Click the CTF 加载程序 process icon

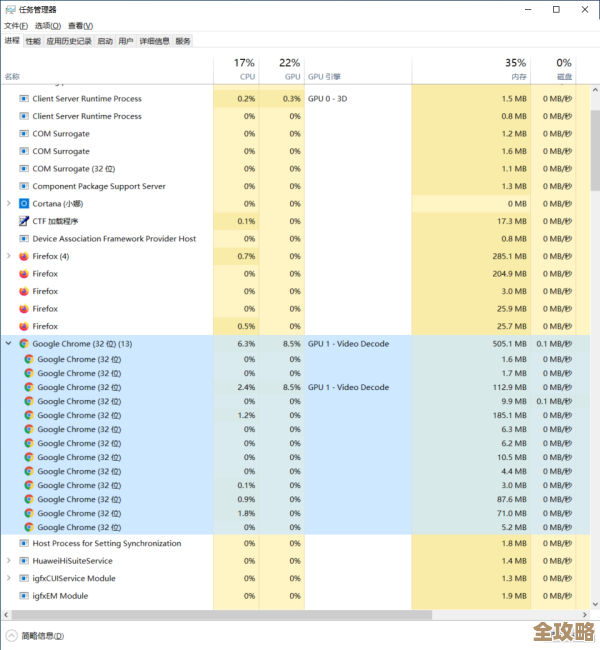point(24,221)
